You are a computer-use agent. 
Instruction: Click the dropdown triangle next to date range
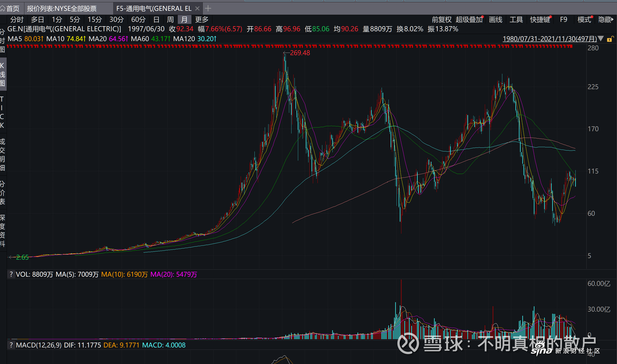[600, 39]
